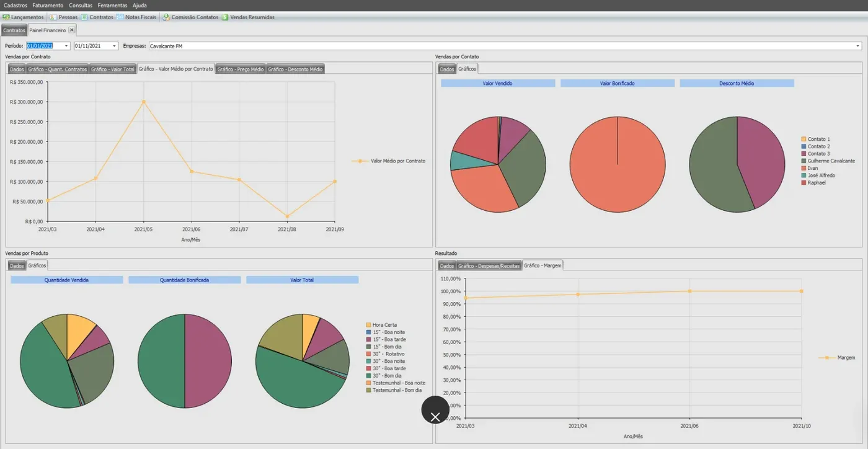Click the Hora Certa legend color swatch
868x449 pixels.
(x=368, y=325)
